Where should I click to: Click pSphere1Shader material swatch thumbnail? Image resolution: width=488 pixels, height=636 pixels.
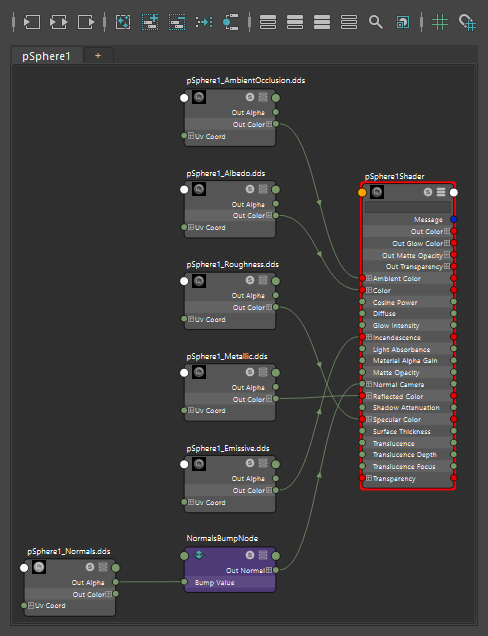pos(377,192)
